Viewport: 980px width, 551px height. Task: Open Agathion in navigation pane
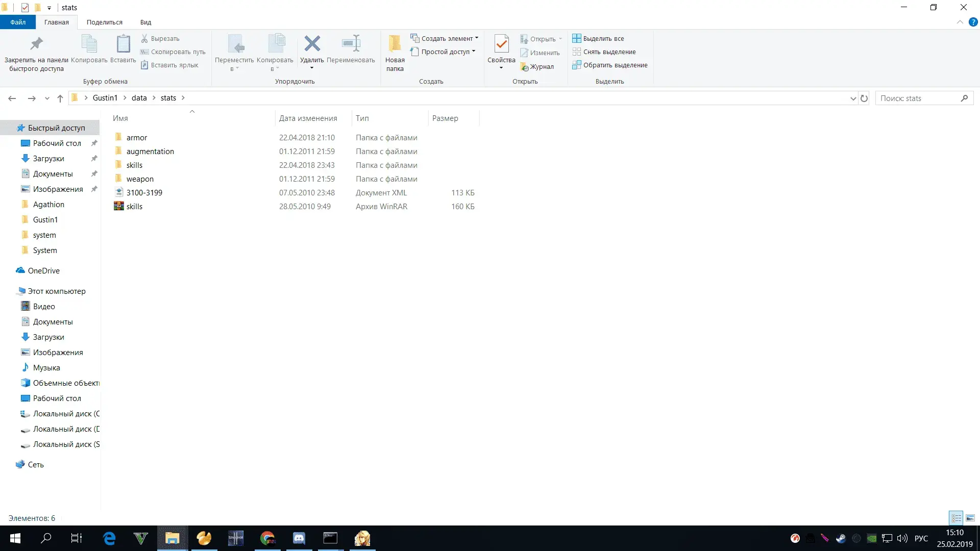click(48, 205)
